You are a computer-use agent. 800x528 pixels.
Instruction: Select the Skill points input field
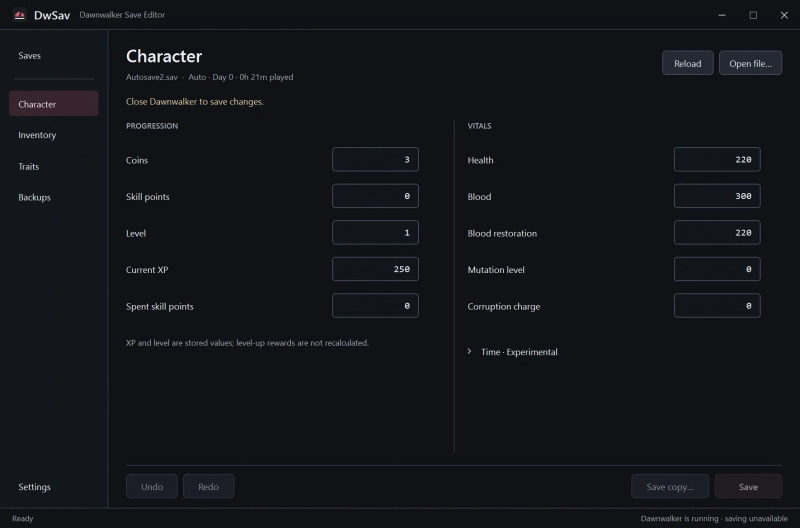point(375,196)
